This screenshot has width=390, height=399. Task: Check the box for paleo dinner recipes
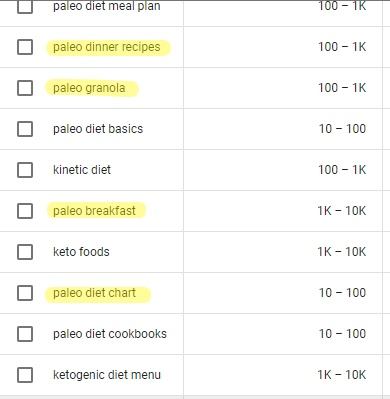25,47
